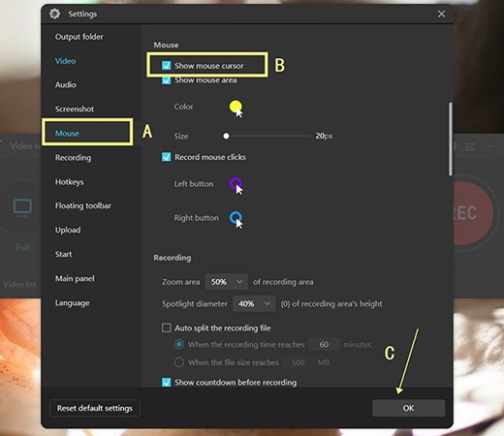504x436 pixels.
Task: Click the Settings gear icon in title bar
Action: point(54,14)
